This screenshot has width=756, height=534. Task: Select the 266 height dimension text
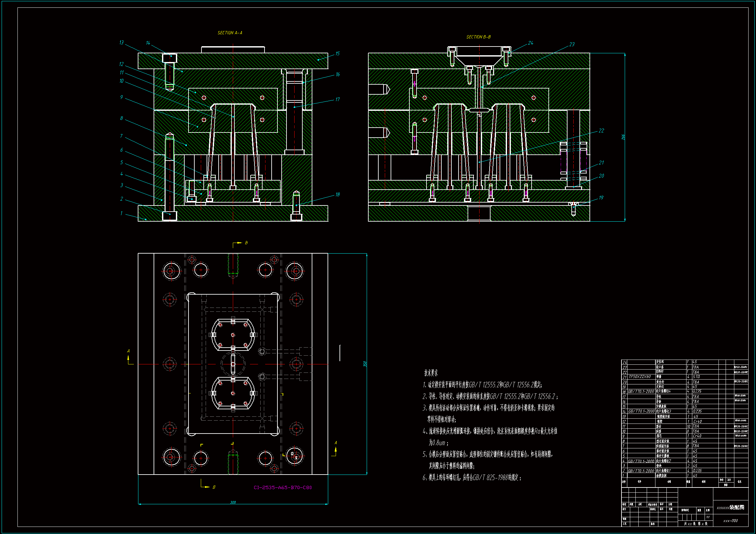(623, 137)
